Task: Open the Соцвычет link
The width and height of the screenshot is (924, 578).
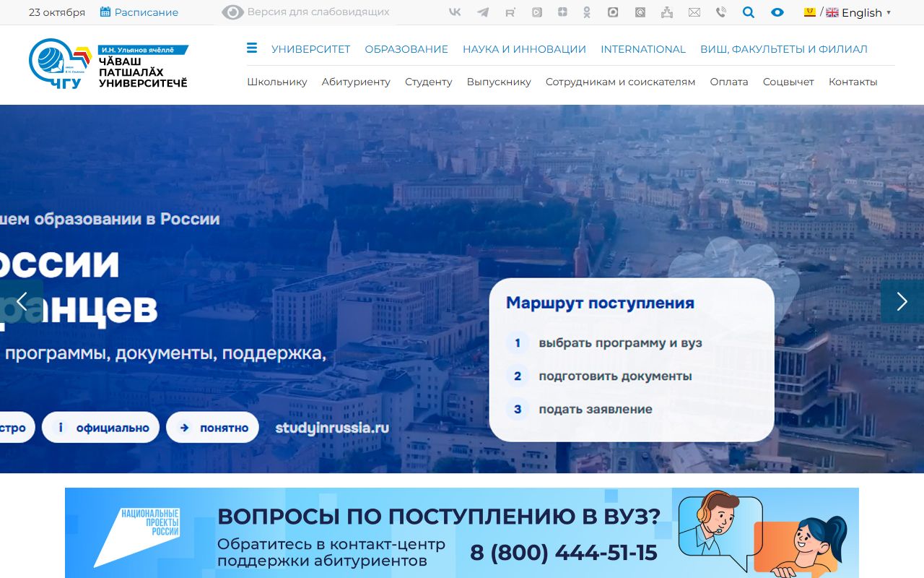Action: click(788, 82)
